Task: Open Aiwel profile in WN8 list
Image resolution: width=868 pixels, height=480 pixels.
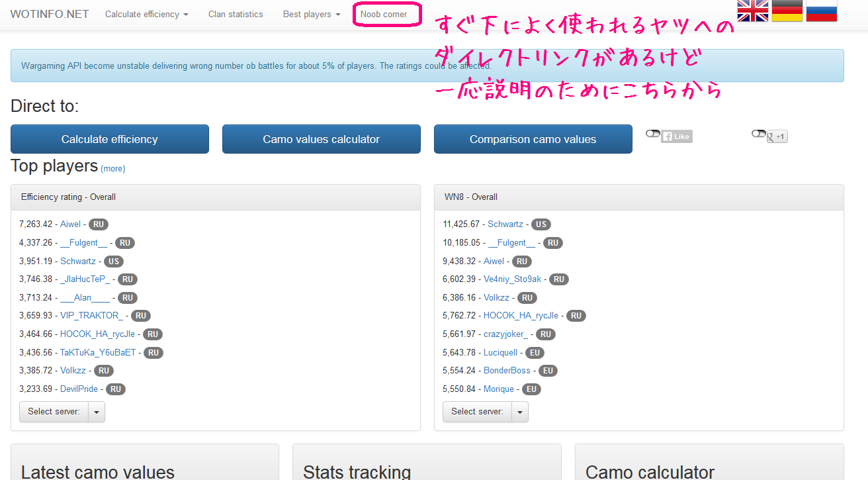Action: 494,262
